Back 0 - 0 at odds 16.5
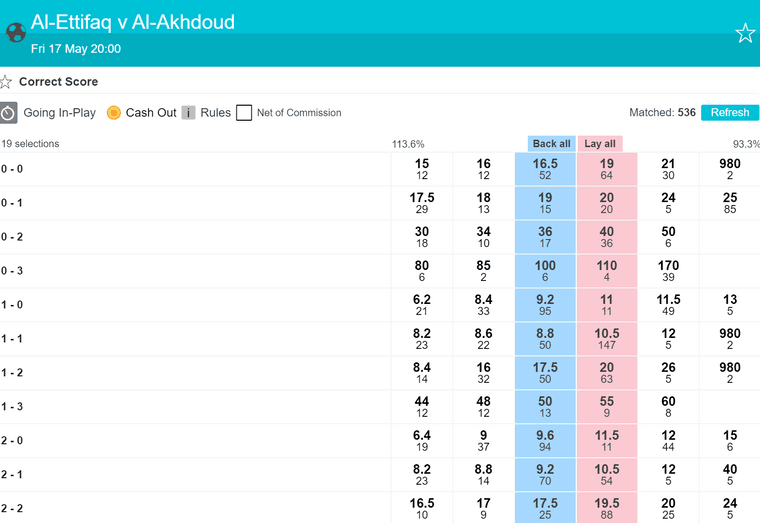 (x=545, y=169)
